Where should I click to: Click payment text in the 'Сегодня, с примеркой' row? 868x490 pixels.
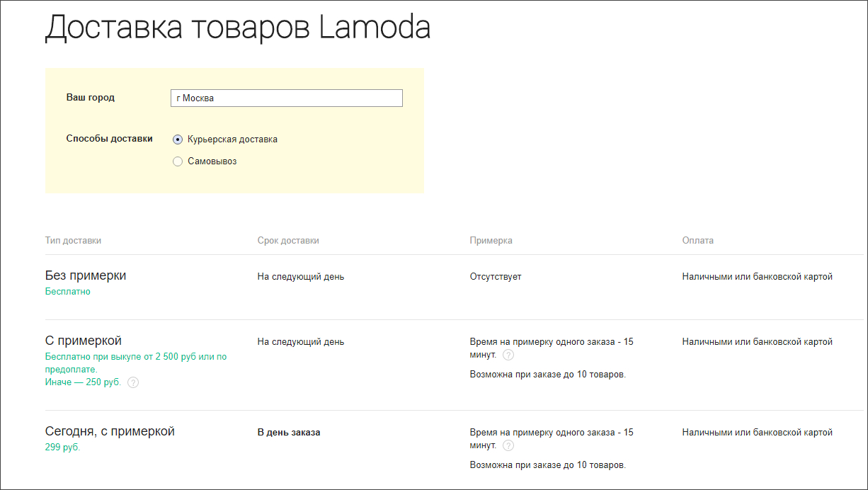[758, 433]
